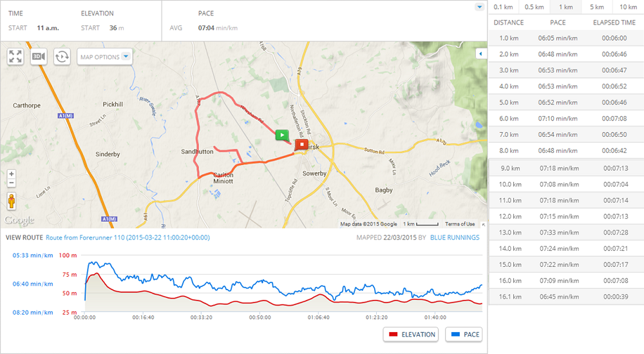This screenshot has height=354, width=644.
Task: Open the Map Options dropdown
Action: pos(104,57)
